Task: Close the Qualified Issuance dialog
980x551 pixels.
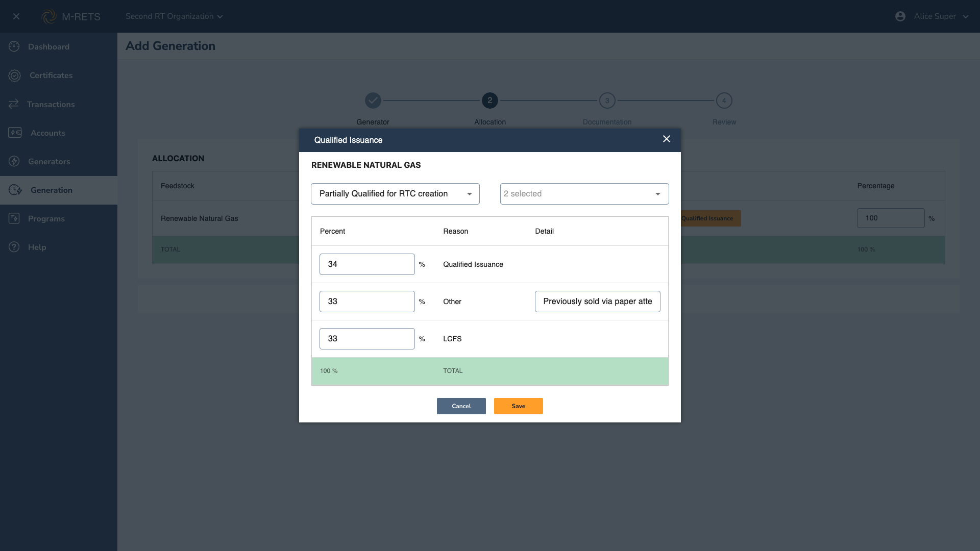Action: point(666,139)
